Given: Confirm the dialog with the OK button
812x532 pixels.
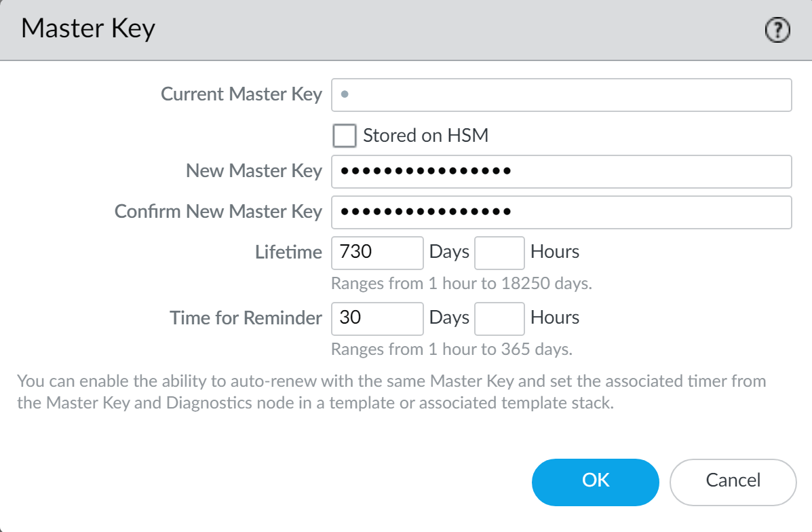Looking at the screenshot, I should tap(595, 481).
